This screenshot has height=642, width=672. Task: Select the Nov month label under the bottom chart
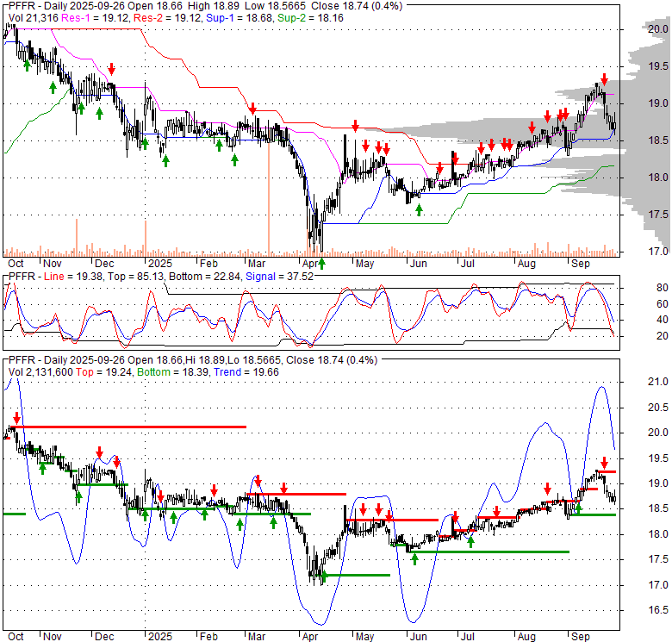[x=53, y=637]
